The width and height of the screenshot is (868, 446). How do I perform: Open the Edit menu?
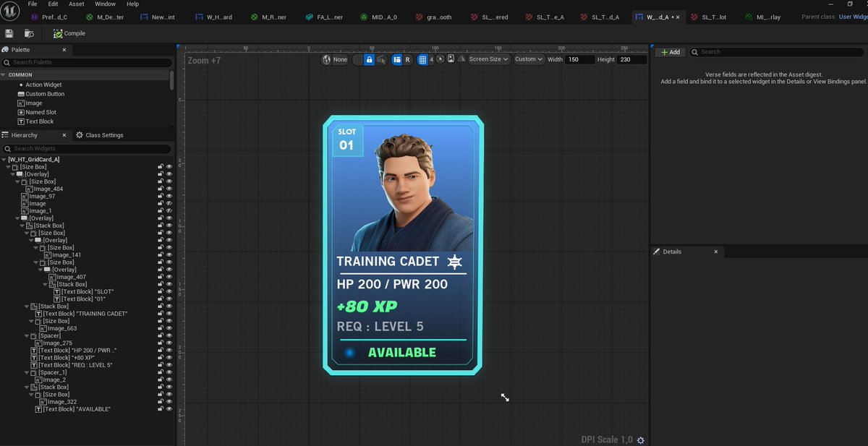coord(54,4)
